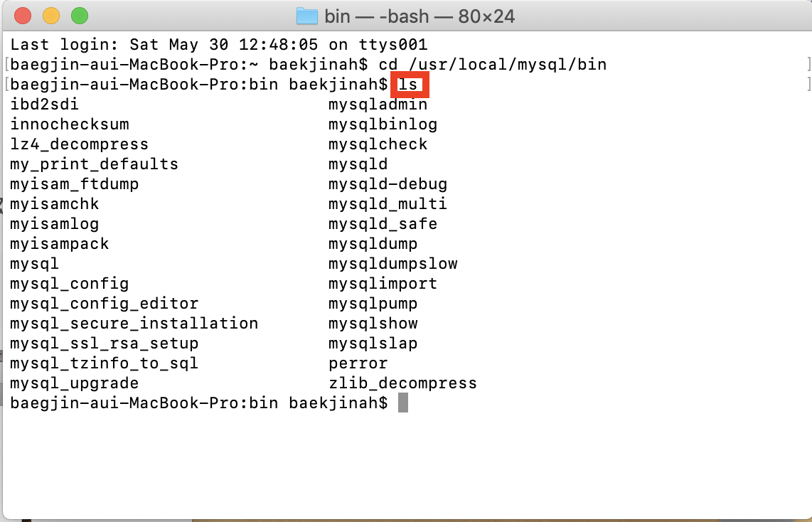Select the 'mysql_config' file name
This screenshot has width=812, height=522.
pyautogui.click(x=70, y=284)
